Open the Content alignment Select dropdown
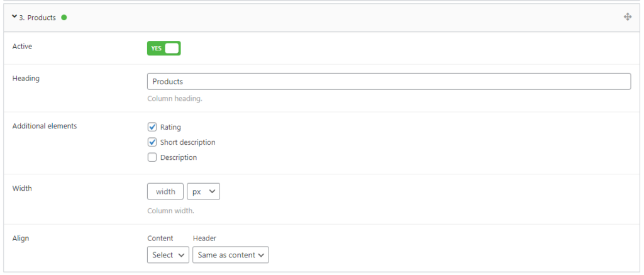Viewport: 644px width, 275px height. pos(168,255)
